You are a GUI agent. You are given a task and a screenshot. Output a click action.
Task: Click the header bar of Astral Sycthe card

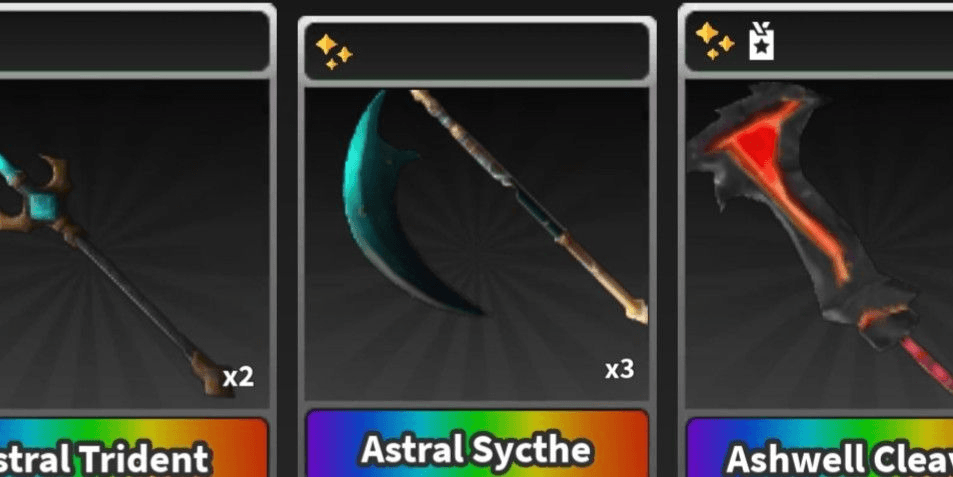point(477,52)
